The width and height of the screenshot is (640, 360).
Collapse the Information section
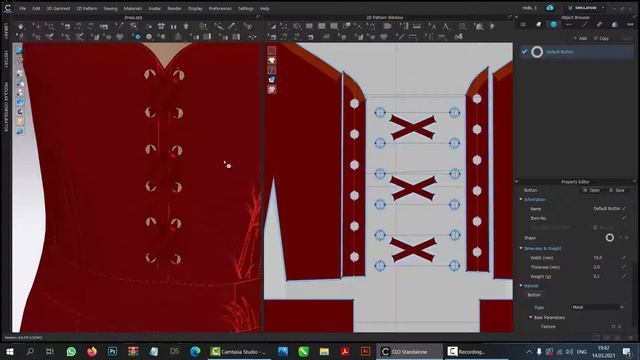tap(521, 199)
